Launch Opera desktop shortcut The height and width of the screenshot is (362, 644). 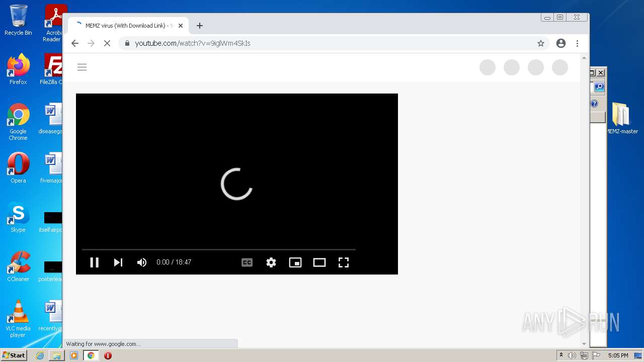point(18,168)
